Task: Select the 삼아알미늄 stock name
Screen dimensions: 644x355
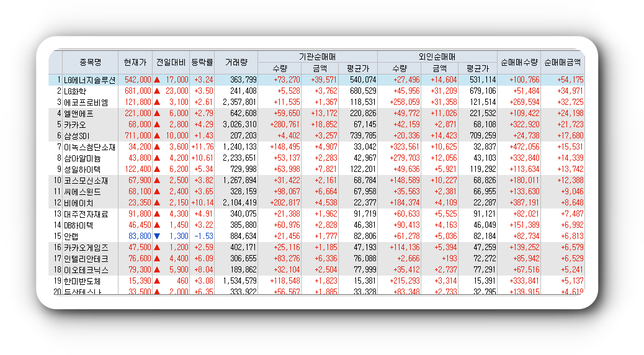Action: (83, 158)
